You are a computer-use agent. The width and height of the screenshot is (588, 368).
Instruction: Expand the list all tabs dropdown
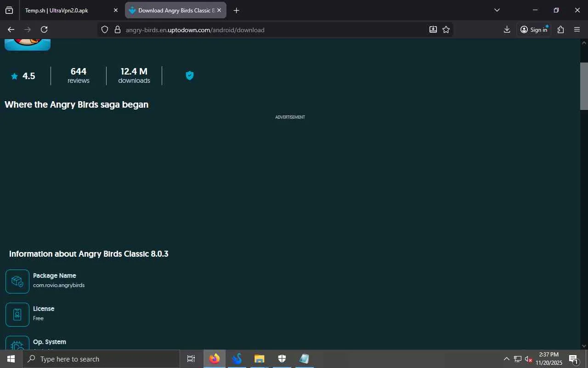pos(497,10)
